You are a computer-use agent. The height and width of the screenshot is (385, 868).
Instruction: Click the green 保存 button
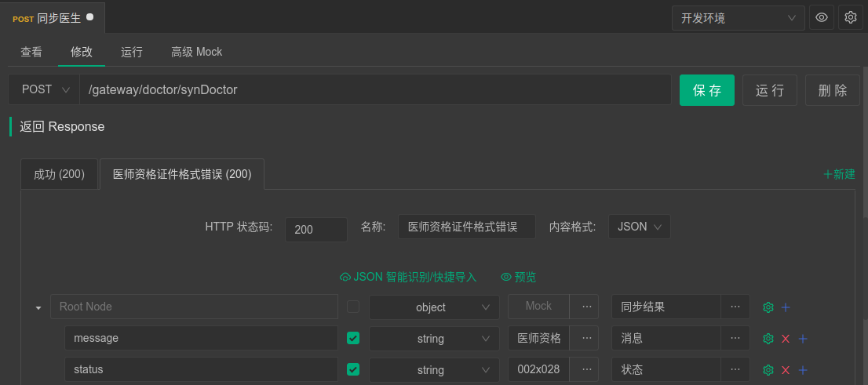coord(706,90)
